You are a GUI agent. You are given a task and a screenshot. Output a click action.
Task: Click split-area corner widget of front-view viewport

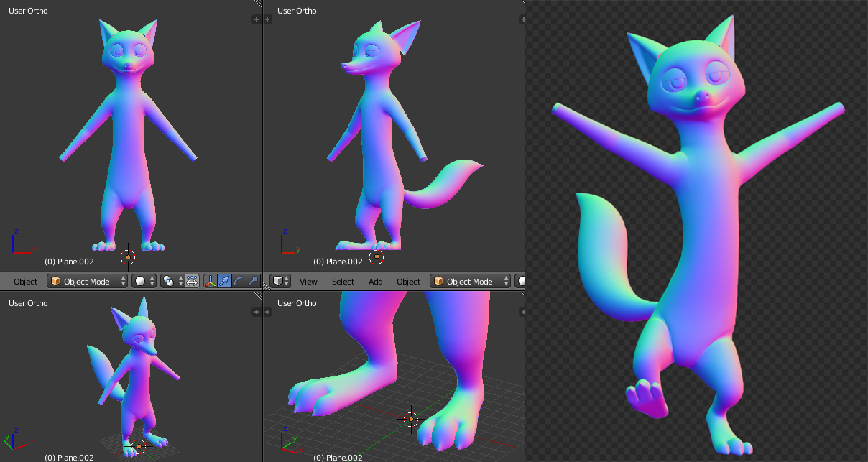click(257, 4)
